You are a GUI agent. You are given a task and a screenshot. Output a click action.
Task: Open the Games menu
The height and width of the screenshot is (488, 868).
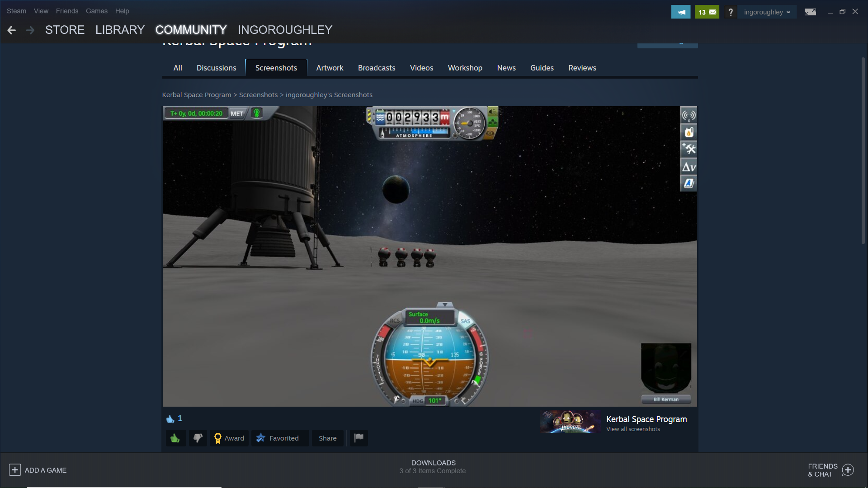click(x=97, y=11)
